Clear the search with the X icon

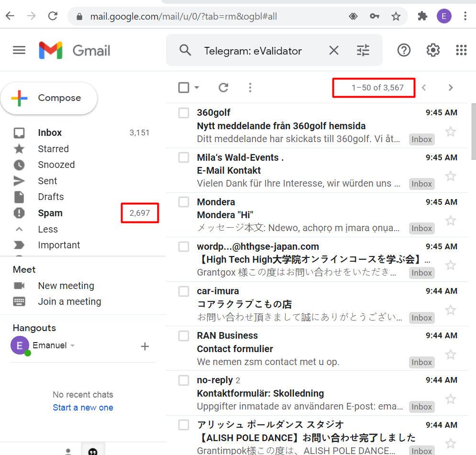point(333,50)
